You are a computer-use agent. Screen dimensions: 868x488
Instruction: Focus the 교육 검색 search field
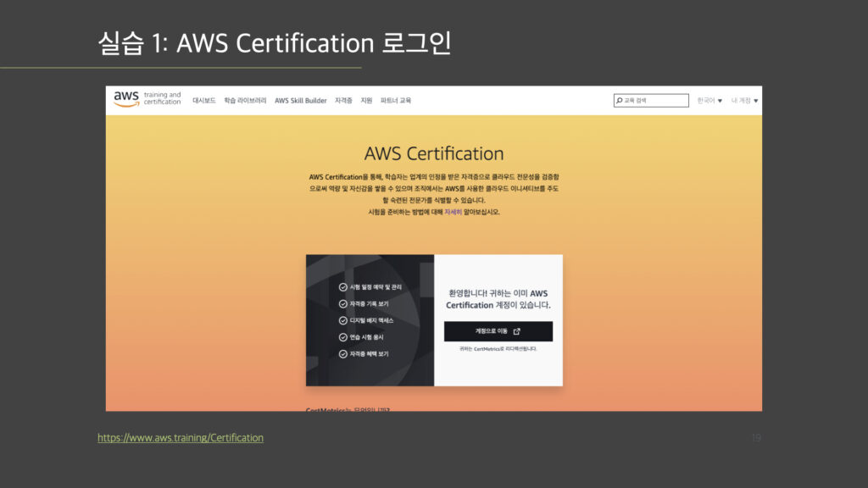[x=651, y=101]
